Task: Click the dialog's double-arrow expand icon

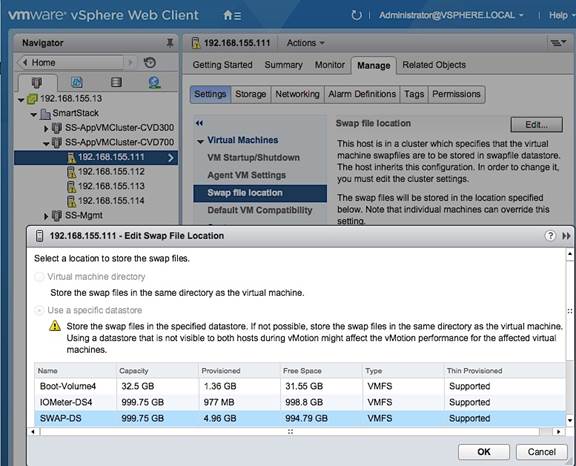Action: point(566,236)
